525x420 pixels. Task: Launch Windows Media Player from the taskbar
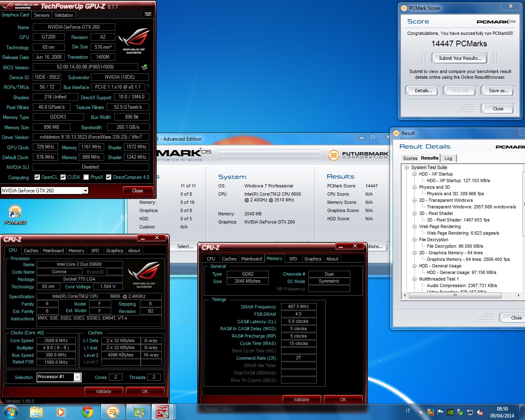(62, 412)
